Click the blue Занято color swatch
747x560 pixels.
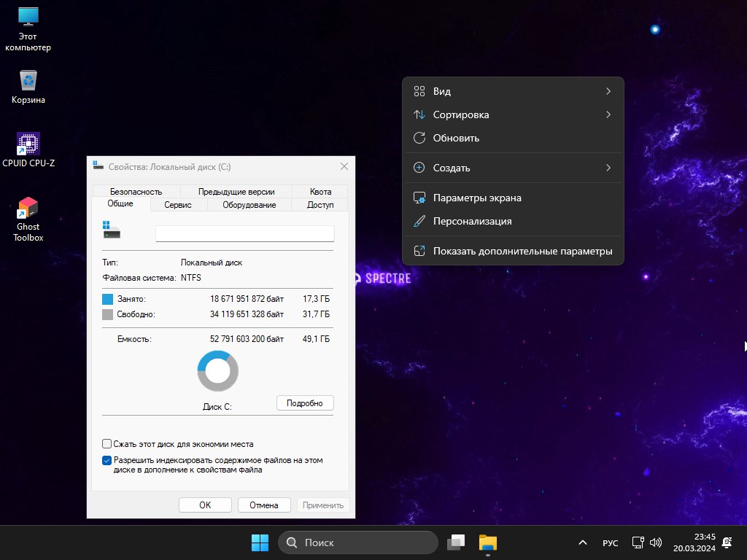[108, 299]
